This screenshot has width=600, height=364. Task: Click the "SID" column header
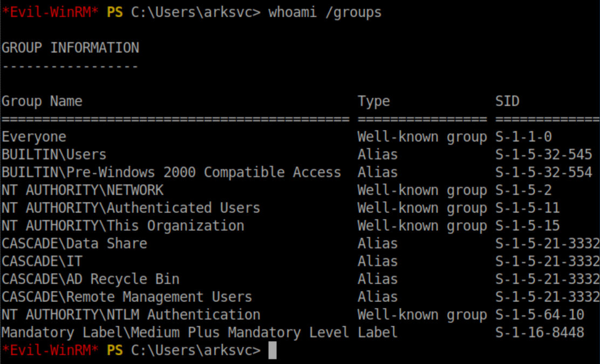click(507, 101)
